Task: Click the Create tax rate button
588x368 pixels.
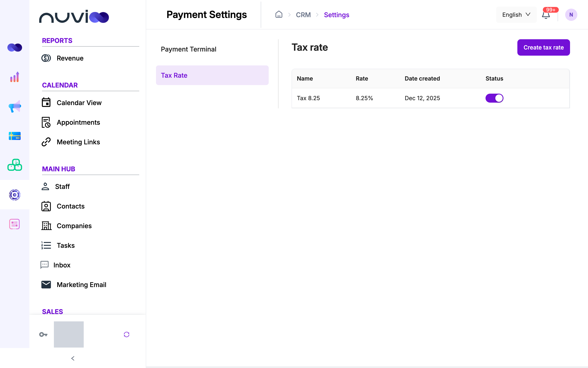Action: pos(543,47)
